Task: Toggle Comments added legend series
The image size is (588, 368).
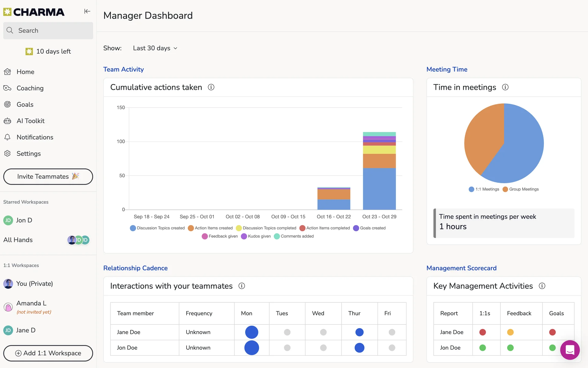Action: [294, 236]
